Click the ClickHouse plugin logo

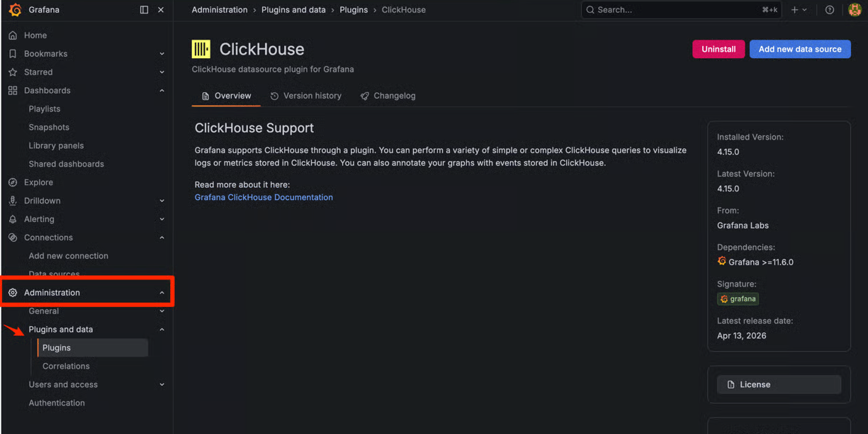(201, 49)
